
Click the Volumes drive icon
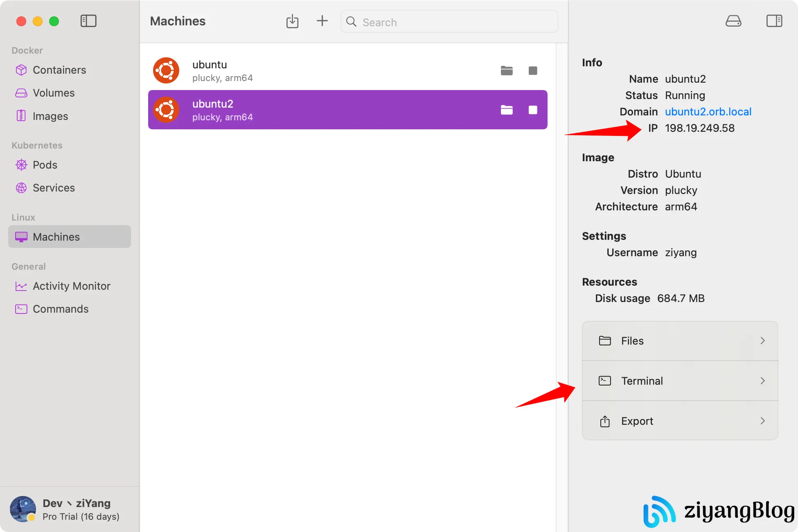click(21, 93)
